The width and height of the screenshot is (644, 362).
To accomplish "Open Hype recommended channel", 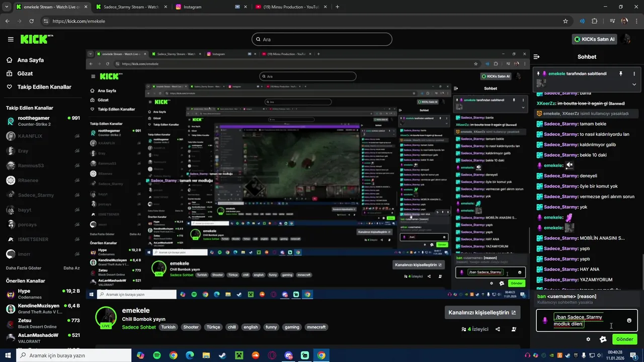I will [x=43, y=294].
